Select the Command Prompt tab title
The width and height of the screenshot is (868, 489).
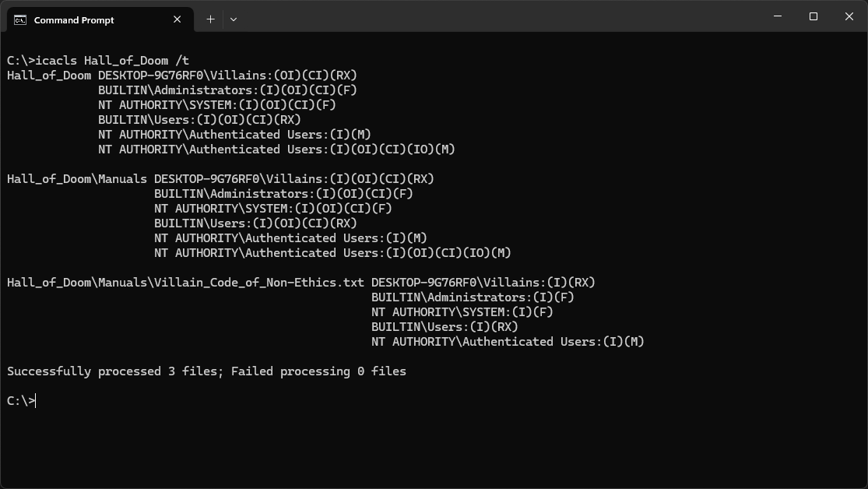(74, 20)
